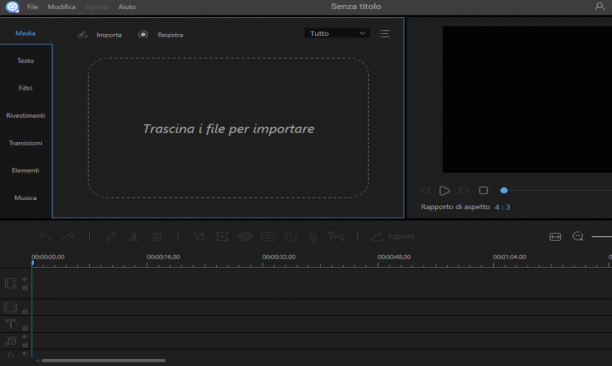Click the zoom out magnifier icon

[x=578, y=236]
